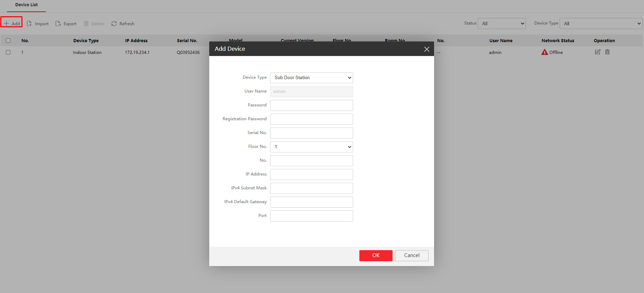Click the Indoor Station device type cell

click(x=87, y=53)
